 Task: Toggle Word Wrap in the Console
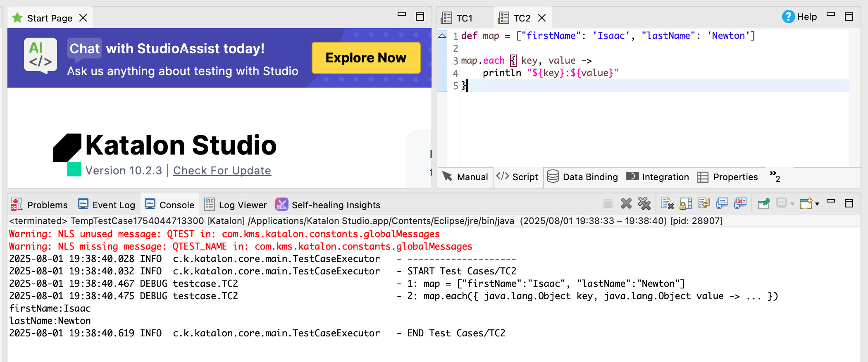coord(704,204)
